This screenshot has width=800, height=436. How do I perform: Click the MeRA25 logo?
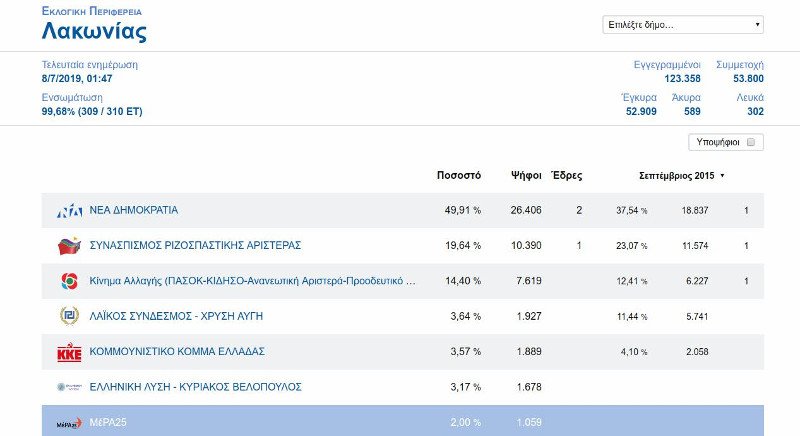(x=69, y=423)
